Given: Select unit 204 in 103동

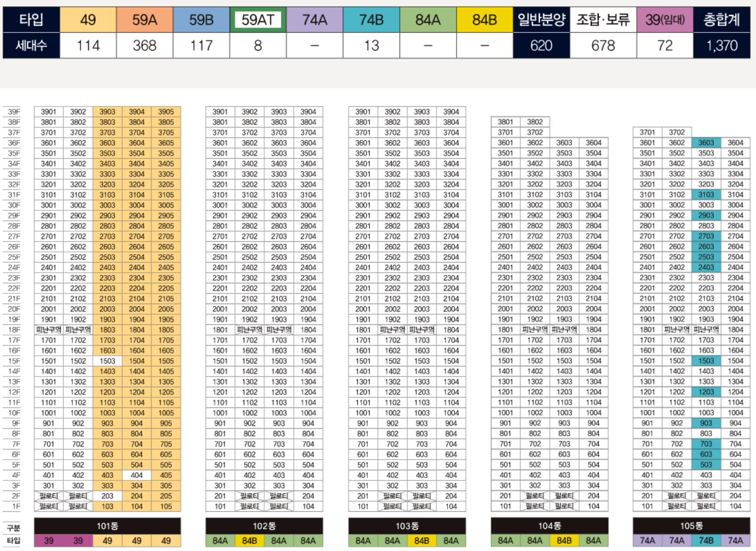Looking at the screenshot, I should click(x=451, y=496).
